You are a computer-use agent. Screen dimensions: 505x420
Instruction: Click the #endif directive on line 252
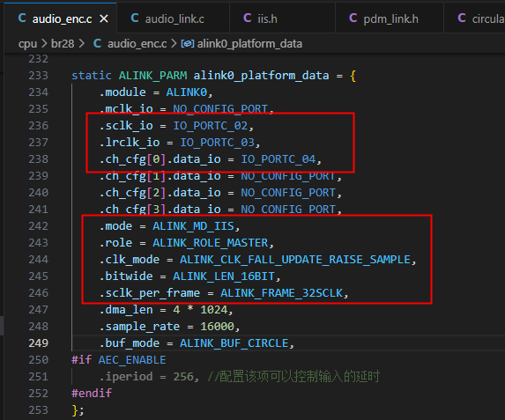92,394
